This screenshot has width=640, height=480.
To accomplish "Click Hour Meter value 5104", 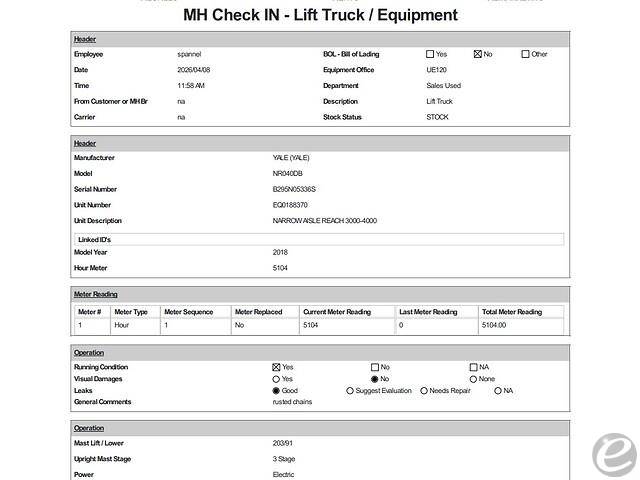I will [280, 268].
